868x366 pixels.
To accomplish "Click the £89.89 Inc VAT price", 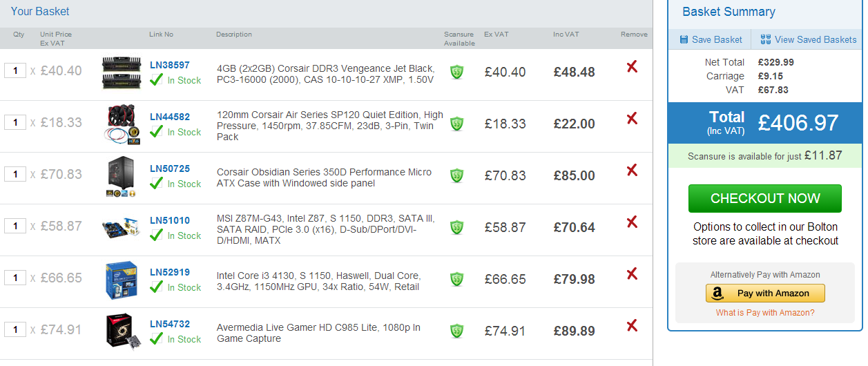I will click(574, 331).
